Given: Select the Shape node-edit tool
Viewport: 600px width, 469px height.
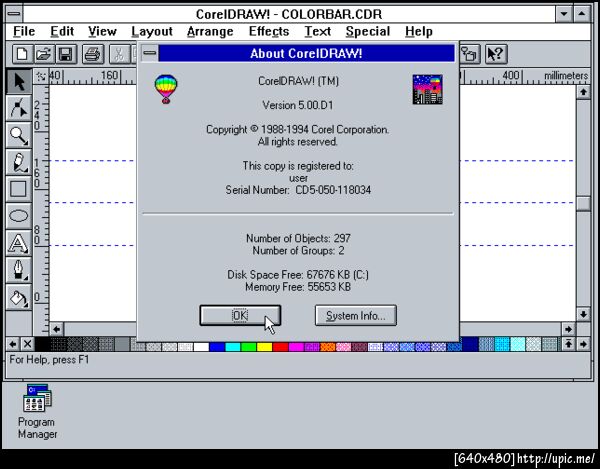Looking at the screenshot, I should tap(18, 108).
